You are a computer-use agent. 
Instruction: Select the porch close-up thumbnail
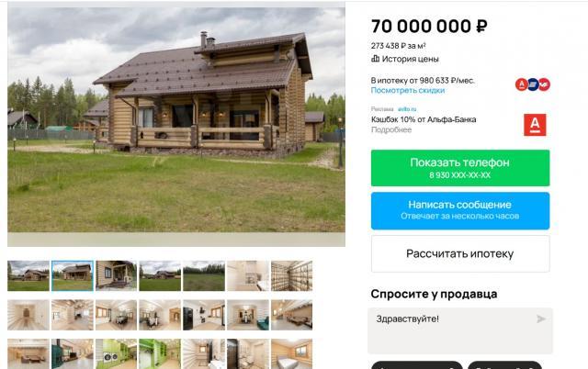pos(117,275)
